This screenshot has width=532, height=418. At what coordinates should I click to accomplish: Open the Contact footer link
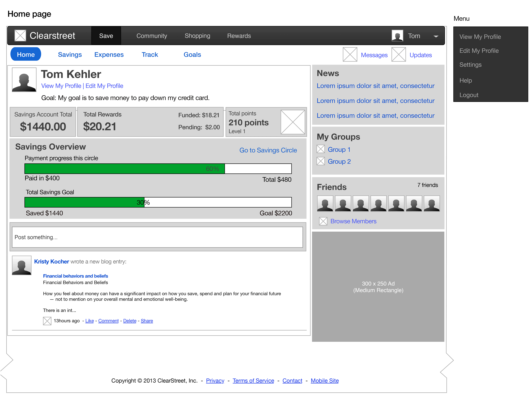(x=292, y=381)
